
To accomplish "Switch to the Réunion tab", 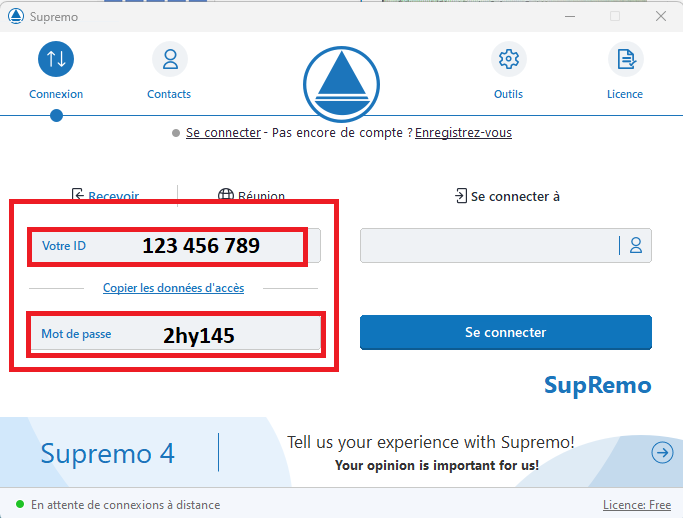I will 251,196.
